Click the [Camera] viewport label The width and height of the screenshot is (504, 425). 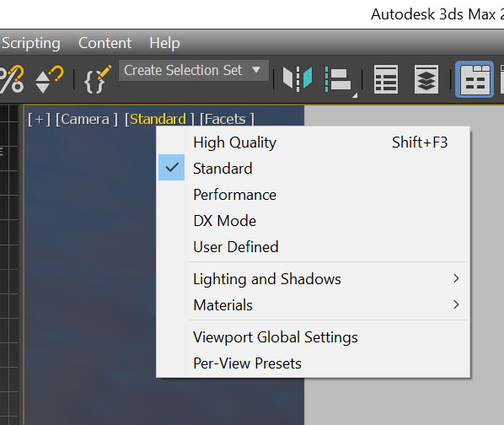coord(87,119)
